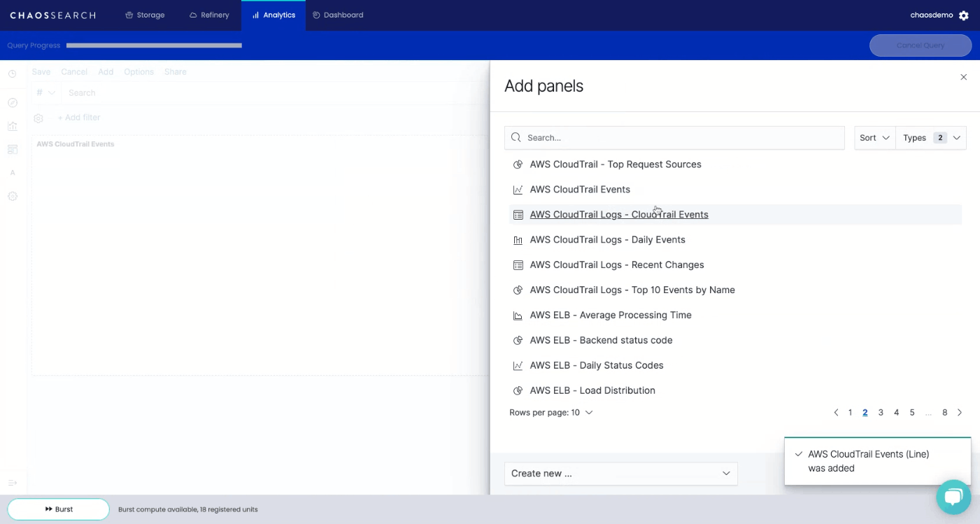This screenshot has width=980, height=524.
Task: Open the Sort dropdown
Action: tap(874, 138)
